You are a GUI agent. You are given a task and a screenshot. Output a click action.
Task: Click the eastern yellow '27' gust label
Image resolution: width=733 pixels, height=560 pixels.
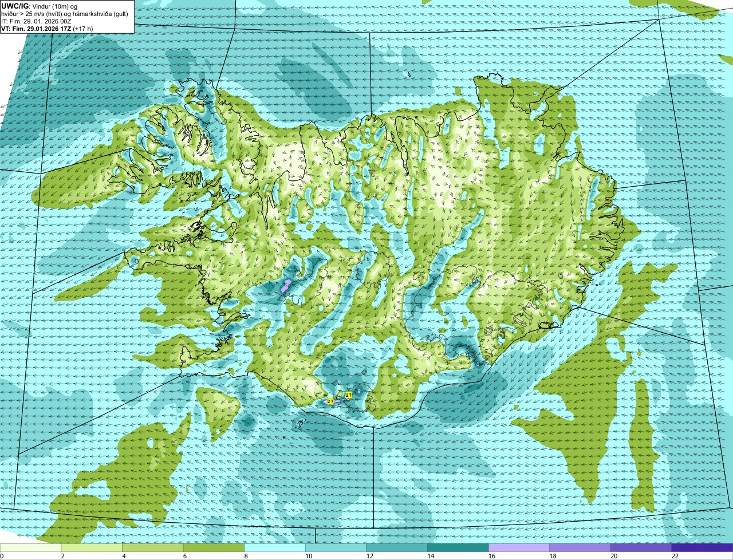[x=348, y=395]
